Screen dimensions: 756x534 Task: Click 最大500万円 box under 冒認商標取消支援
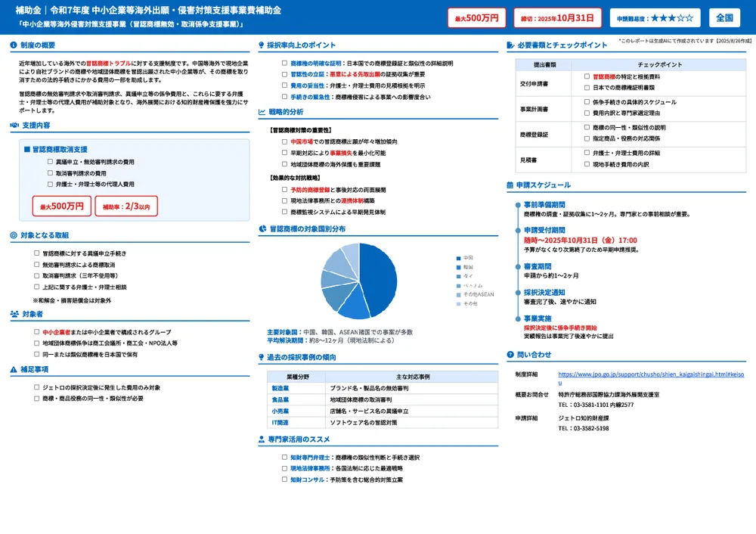tap(62, 206)
